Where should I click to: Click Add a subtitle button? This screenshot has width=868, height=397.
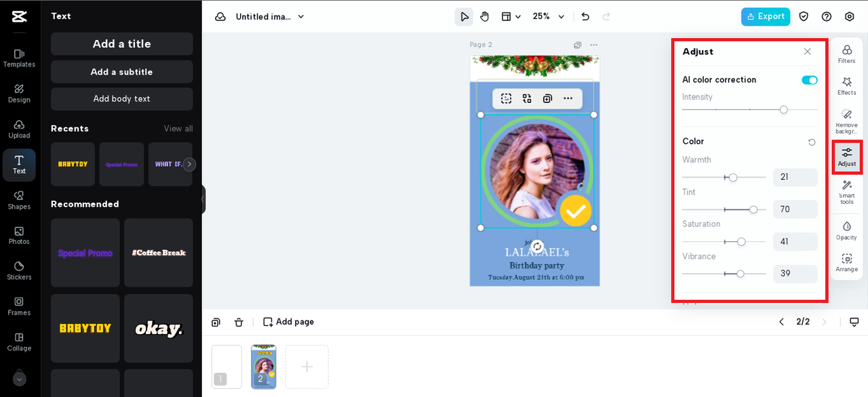[122, 72]
